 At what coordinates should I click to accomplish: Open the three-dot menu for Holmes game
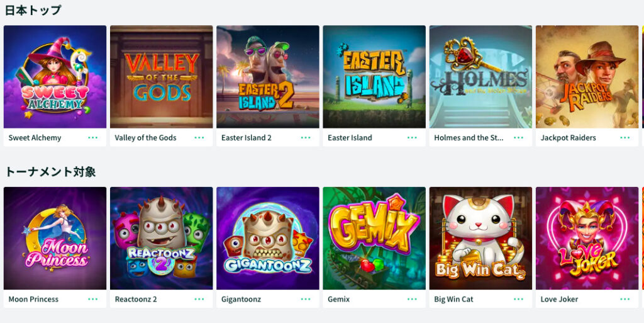point(518,138)
